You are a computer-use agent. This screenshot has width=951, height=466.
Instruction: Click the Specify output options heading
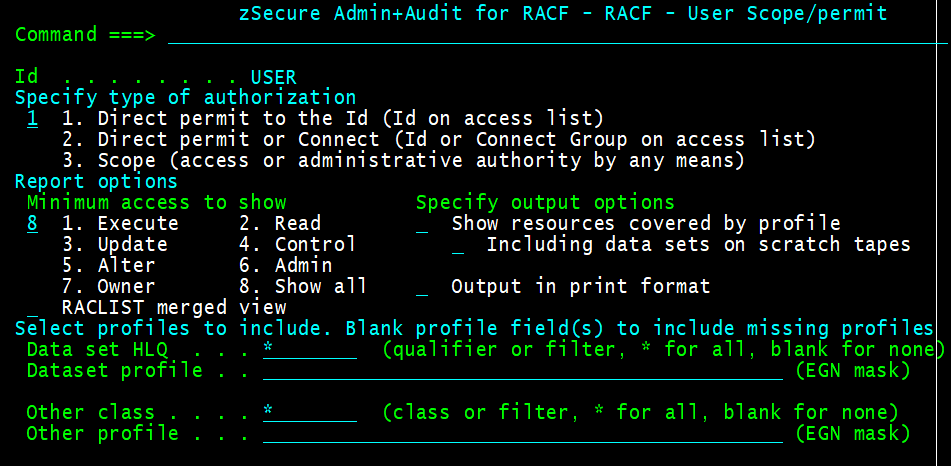[x=545, y=203]
